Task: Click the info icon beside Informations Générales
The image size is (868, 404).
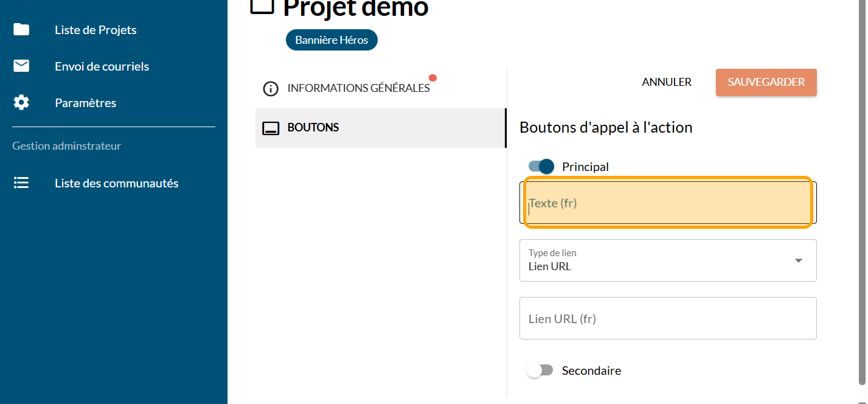Action: point(271,89)
